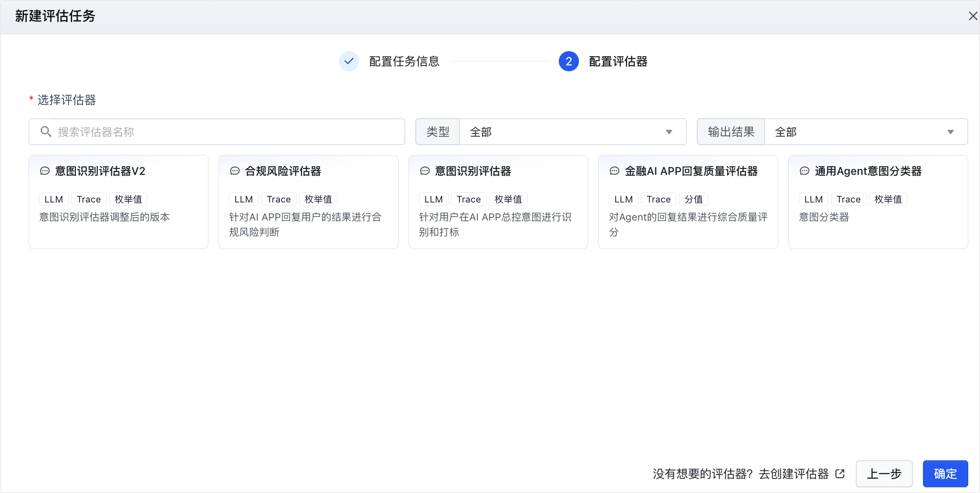
Task: Click the Trace tag on 金融AI APP回复质量评估器 card
Action: coord(659,199)
